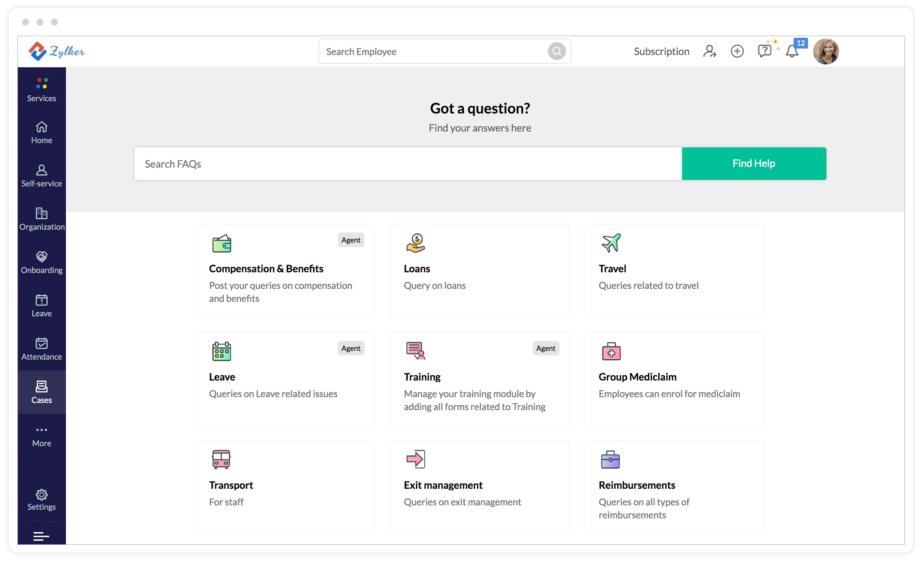This screenshot has height=561, width=924.
Task: Click the Subscription link
Action: click(x=661, y=51)
